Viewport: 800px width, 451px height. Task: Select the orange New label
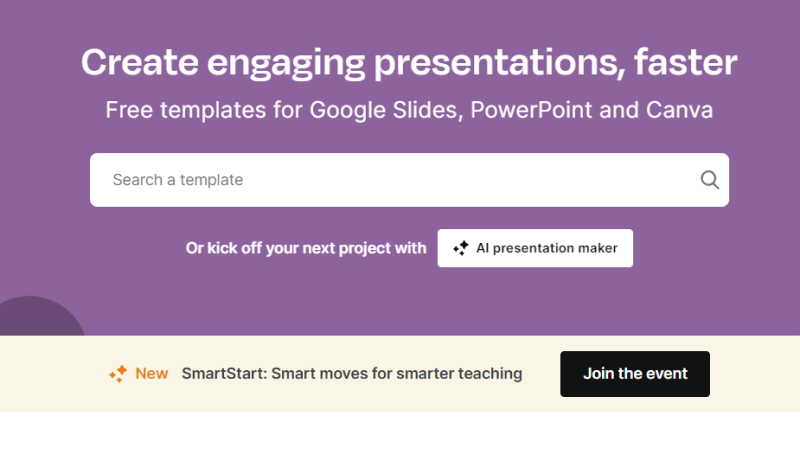click(152, 374)
